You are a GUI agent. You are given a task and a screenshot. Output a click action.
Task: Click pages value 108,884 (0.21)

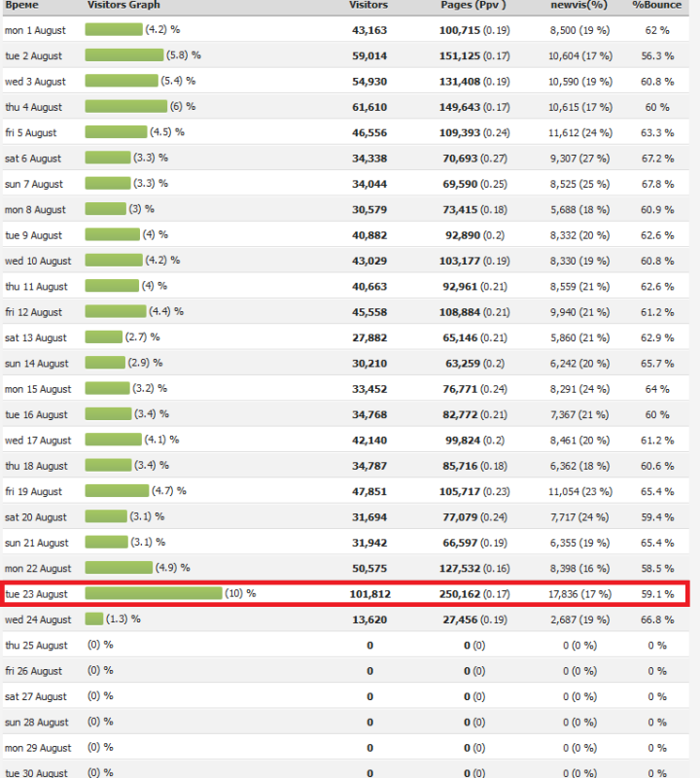(474, 312)
